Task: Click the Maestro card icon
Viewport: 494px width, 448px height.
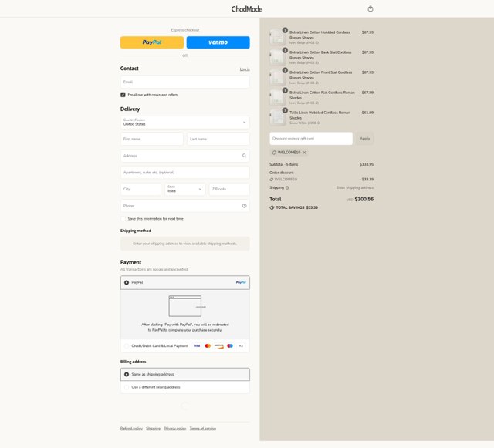Action: [x=230, y=345]
